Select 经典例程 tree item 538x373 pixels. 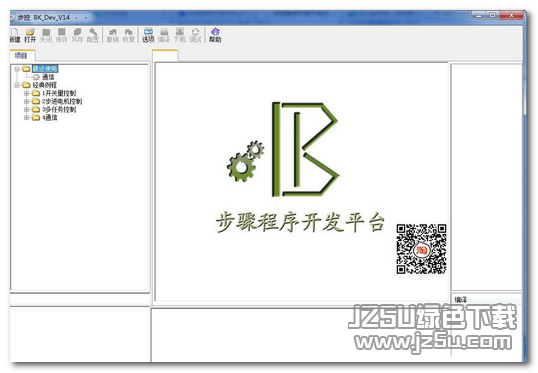tap(45, 85)
